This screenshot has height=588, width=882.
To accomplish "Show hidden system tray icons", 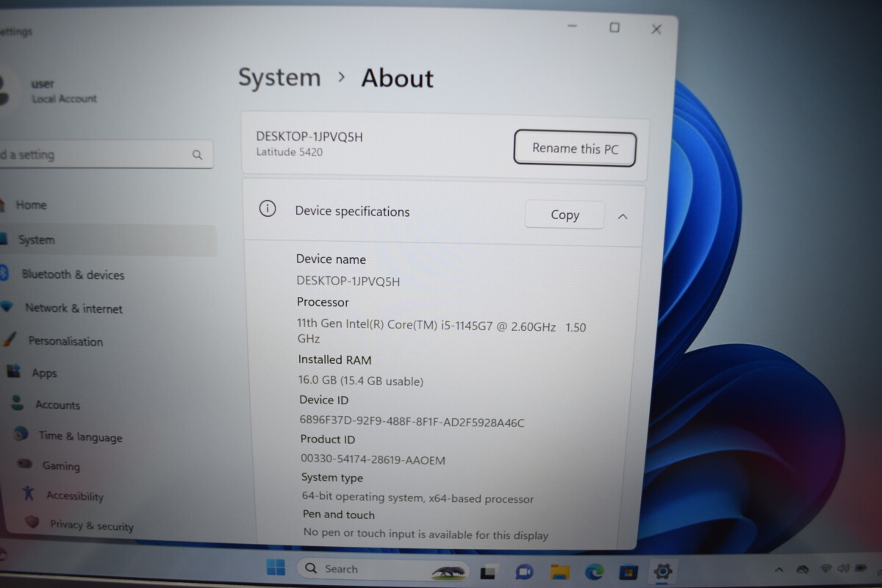I will (779, 569).
